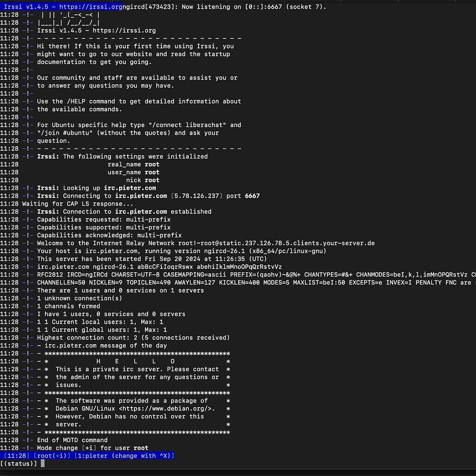Click 'This server has been started' date line
This screenshot has width=476, height=476.
pyautogui.click(x=152, y=259)
